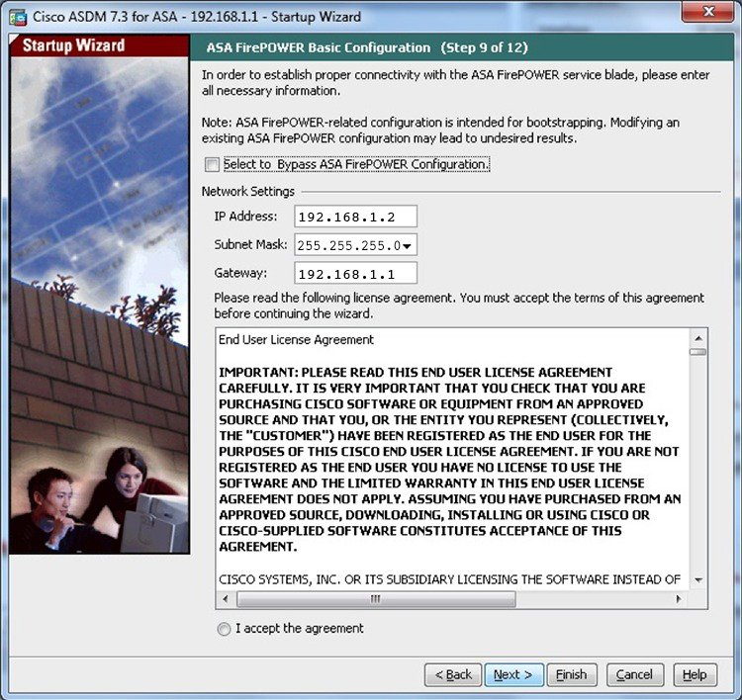This screenshot has height=700, width=742.
Task: Click the horizontal scrollbar right arrow
Action: [x=679, y=599]
